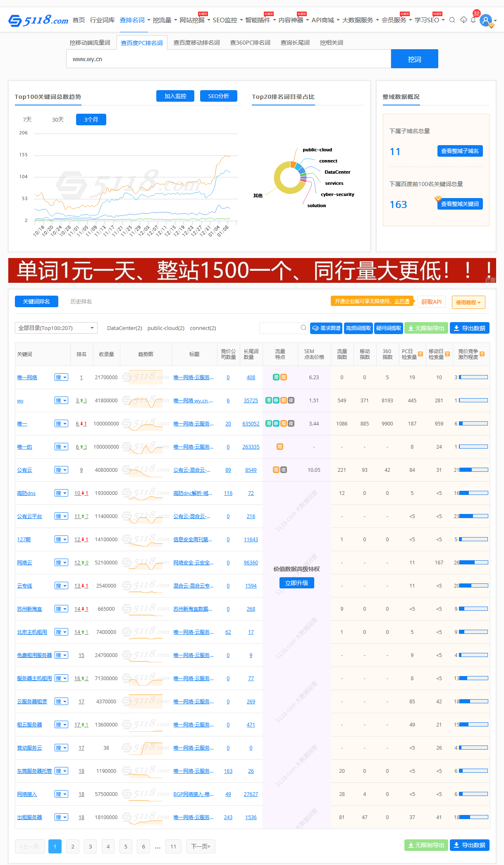Open the notification bell with 32 badge
Viewport: 504px width, 865px height.
tap(473, 20)
